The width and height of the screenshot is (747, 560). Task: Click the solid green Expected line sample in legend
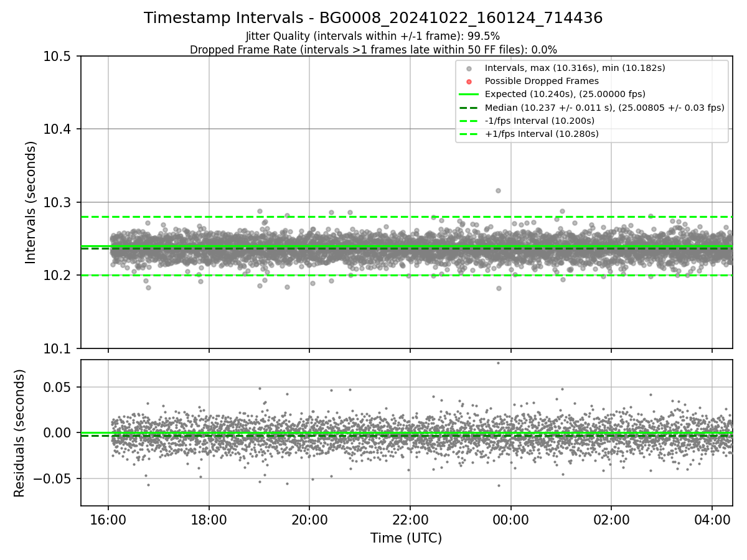pyautogui.click(x=469, y=95)
